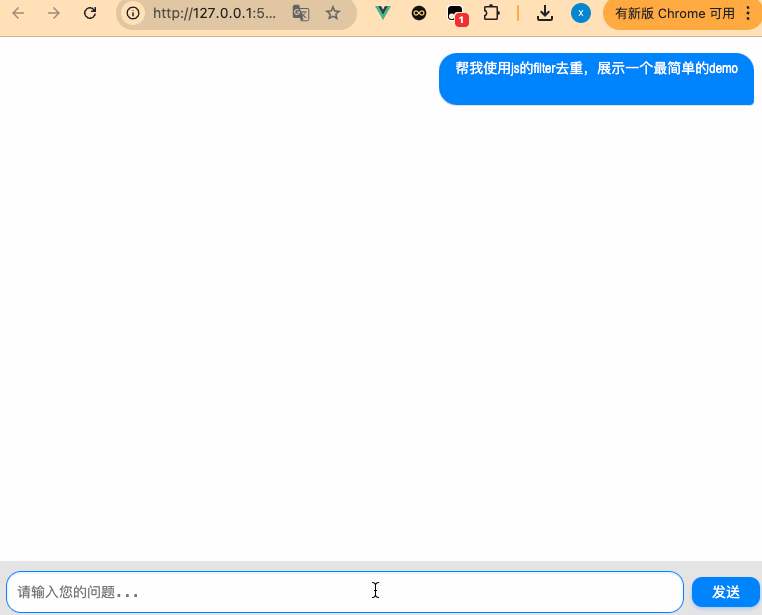Open the Chrome profile avatar
The height and width of the screenshot is (615, 762).
click(x=581, y=13)
